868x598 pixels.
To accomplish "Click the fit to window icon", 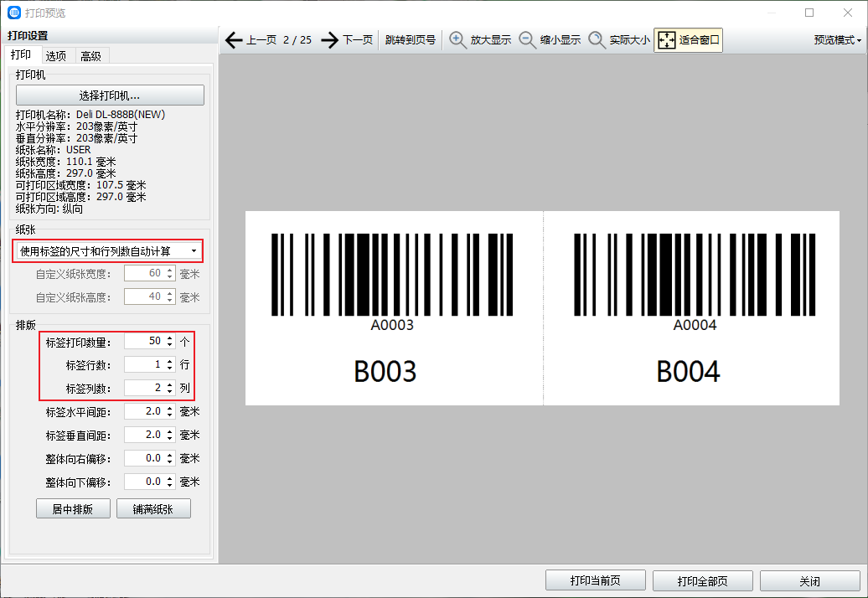I will coord(667,40).
